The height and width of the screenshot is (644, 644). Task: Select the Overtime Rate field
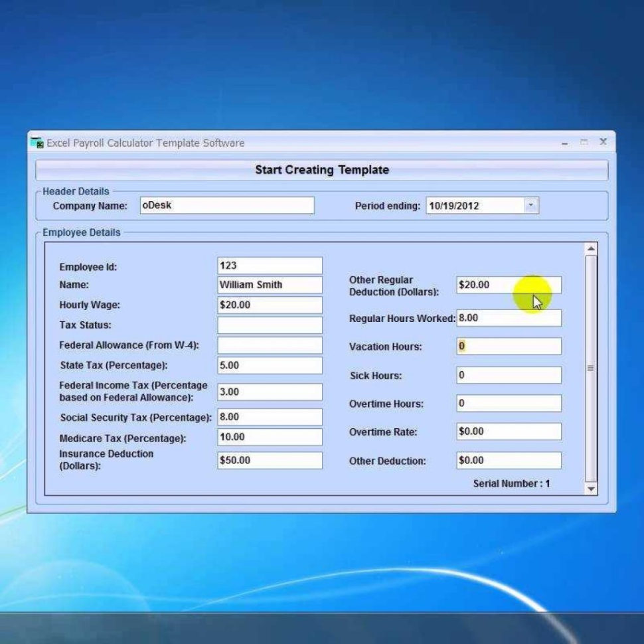point(508,432)
